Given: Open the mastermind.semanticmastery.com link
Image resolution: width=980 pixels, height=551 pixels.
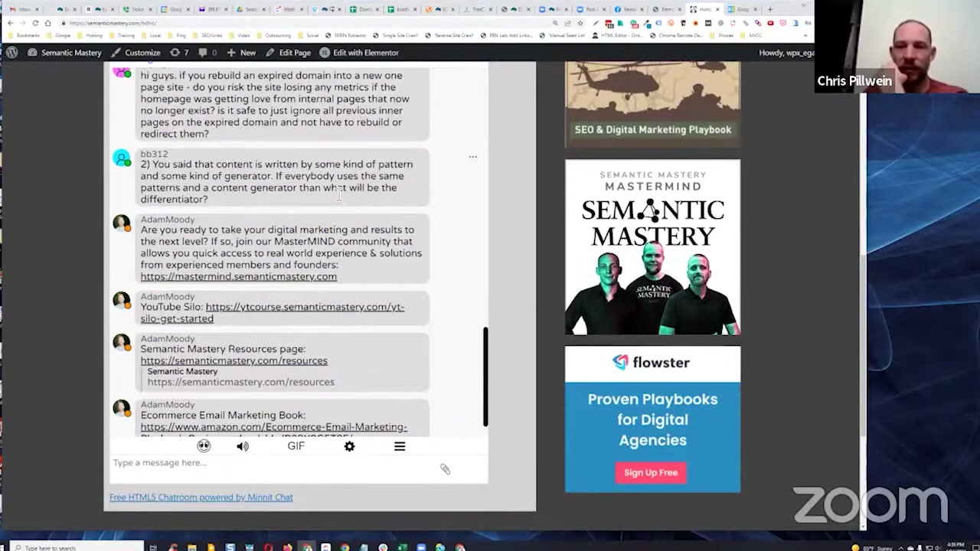Looking at the screenshot, I should coord(238,276).
